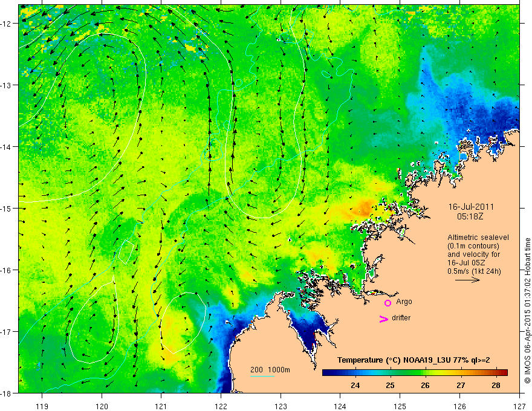This screenshot has height=411, width=532.
Task: Click the magenta Argo circle legend marker
Action: [388, 303]
